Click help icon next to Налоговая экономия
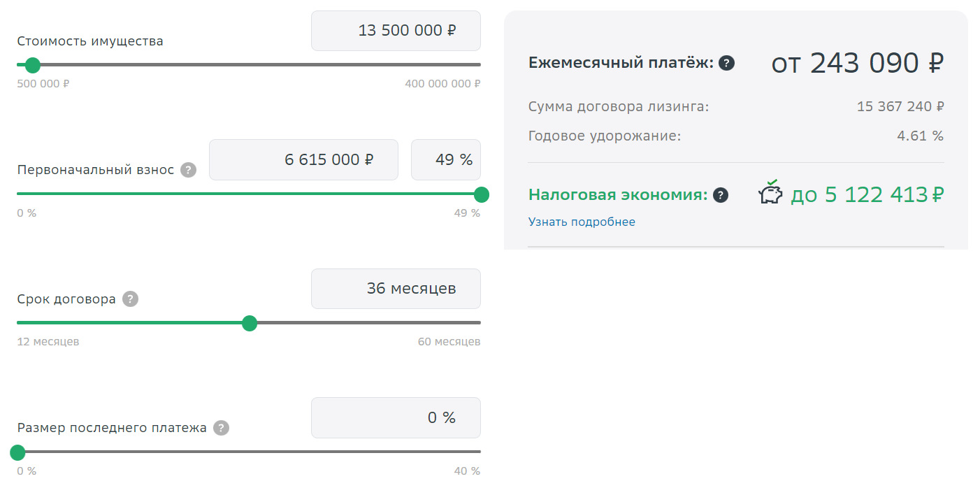The height and width of the screenshot is (488, 980). pos(721,195)
